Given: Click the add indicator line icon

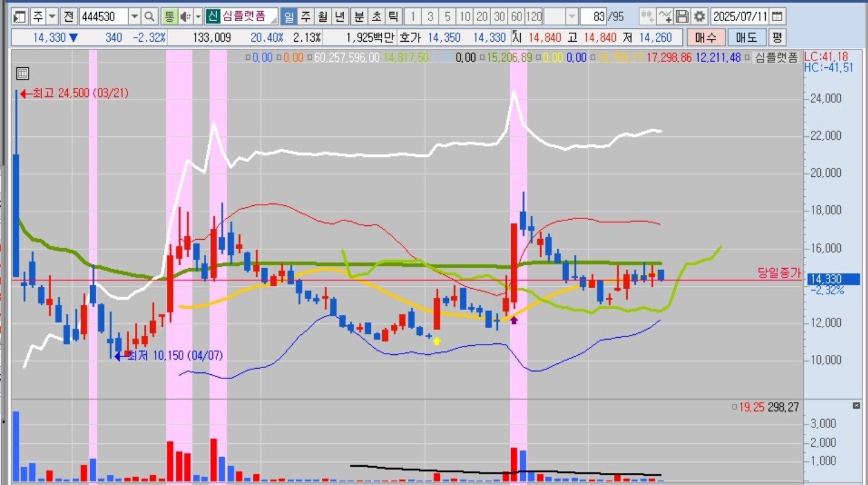Looking at the screenshot, I should (x=665, y=16).
